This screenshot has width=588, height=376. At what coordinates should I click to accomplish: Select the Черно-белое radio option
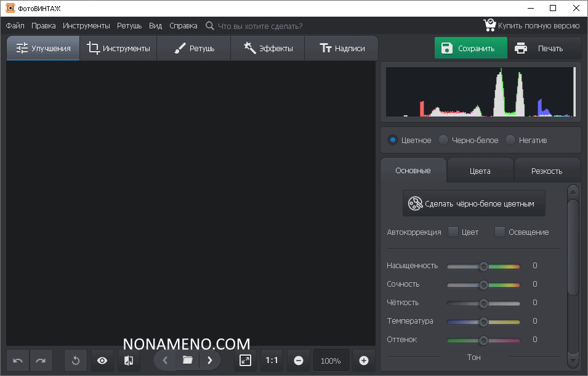coord(443,140)
